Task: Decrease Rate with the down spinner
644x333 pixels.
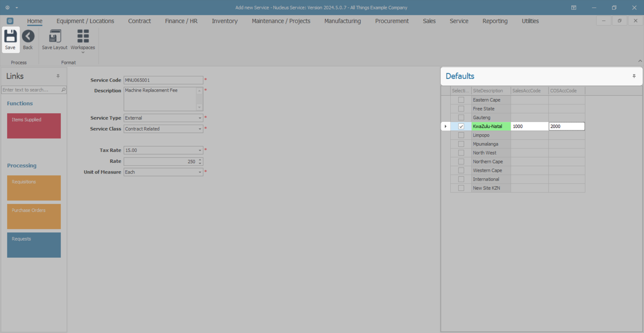Action: pos(200,163)
